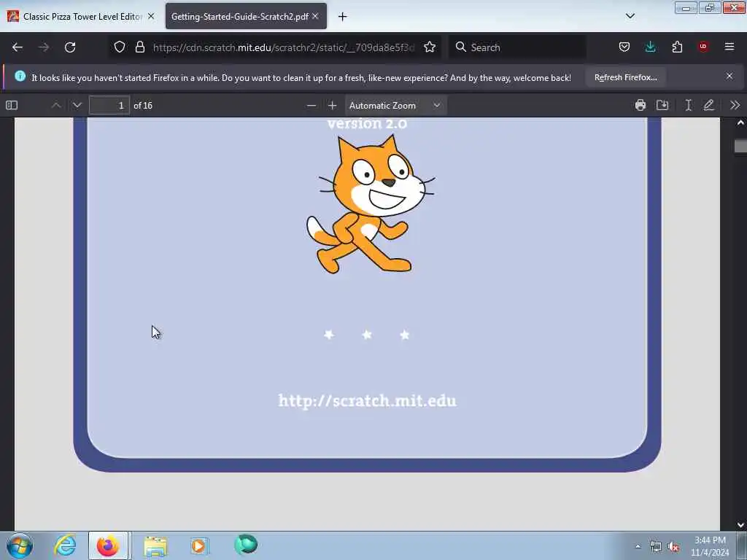
Task: Show hidden system tray icons
Action: pyautogui.click(x=638, y=546)
